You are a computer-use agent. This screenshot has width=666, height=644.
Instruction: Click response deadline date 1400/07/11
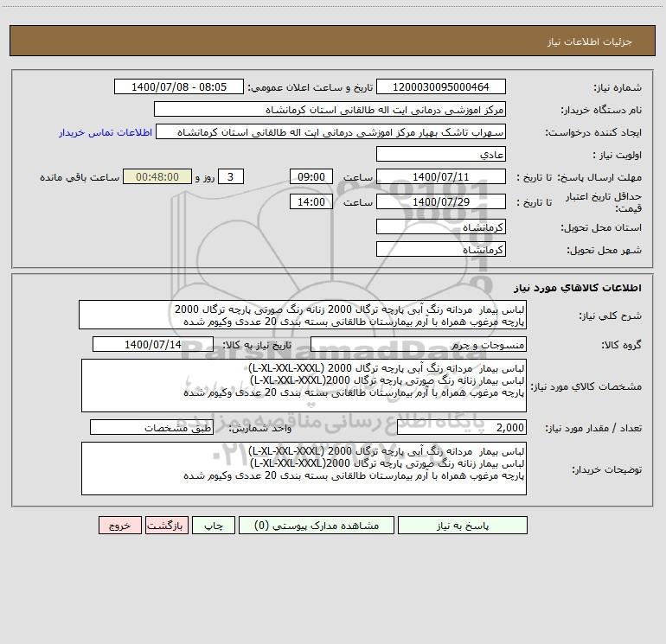(441, 176)
